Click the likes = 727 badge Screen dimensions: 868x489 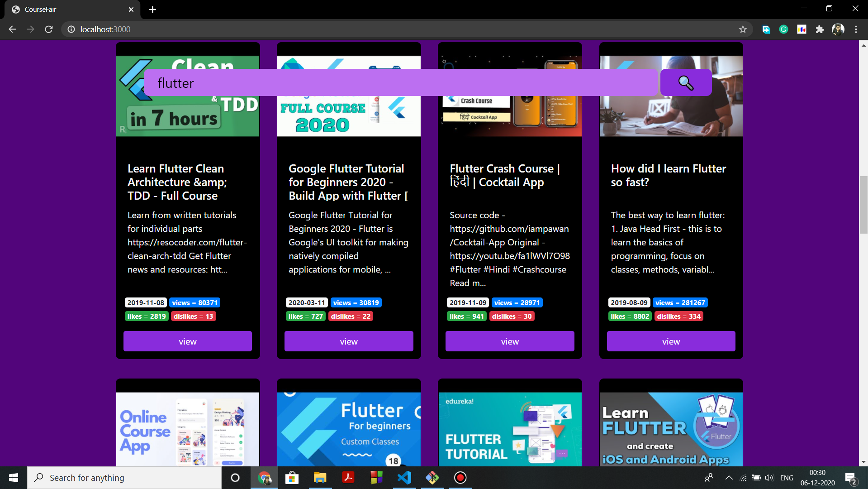coord(306,316)
